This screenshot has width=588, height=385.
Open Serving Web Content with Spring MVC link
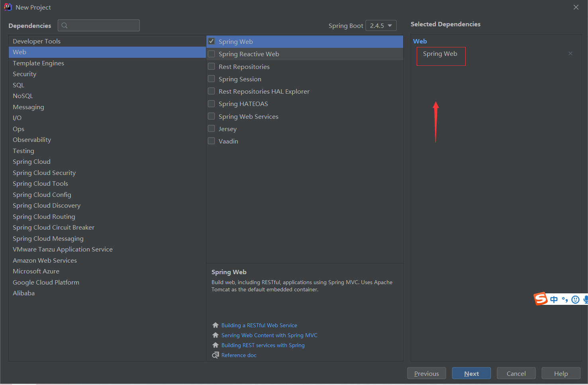point(269,335)
